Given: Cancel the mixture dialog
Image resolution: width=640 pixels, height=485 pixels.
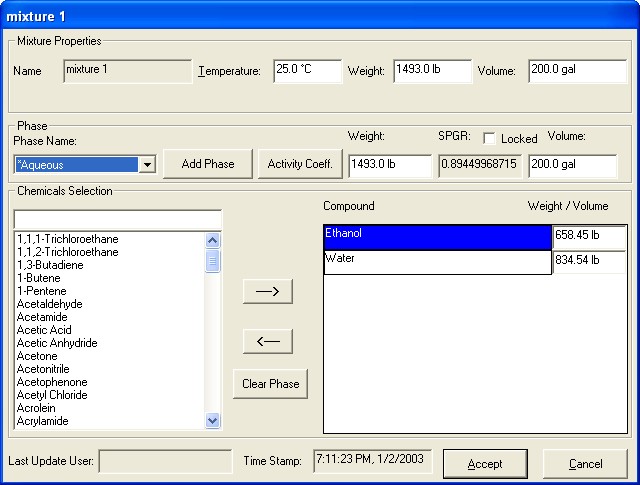Looking at the screenshot, I should pos(585,464).
